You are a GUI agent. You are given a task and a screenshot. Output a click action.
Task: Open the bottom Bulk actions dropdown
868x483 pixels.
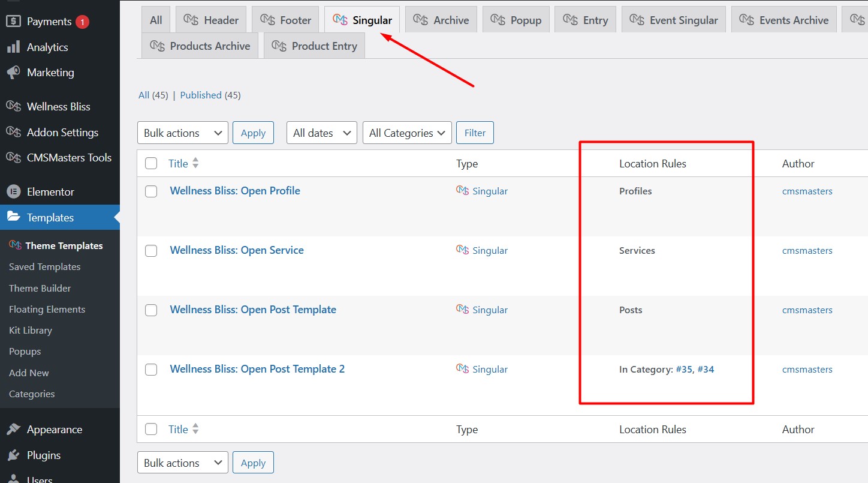[183, 463]
